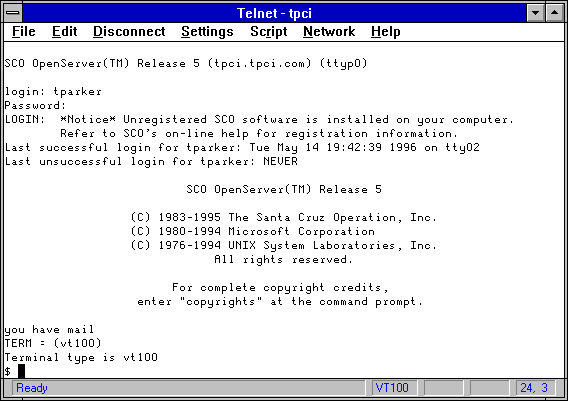Click the Telnet - tpci title bar
Screen dimensions: 568x401
tap(274, 13)
